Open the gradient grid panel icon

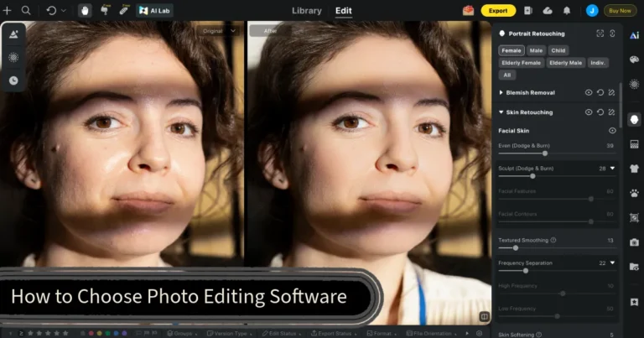634,144
